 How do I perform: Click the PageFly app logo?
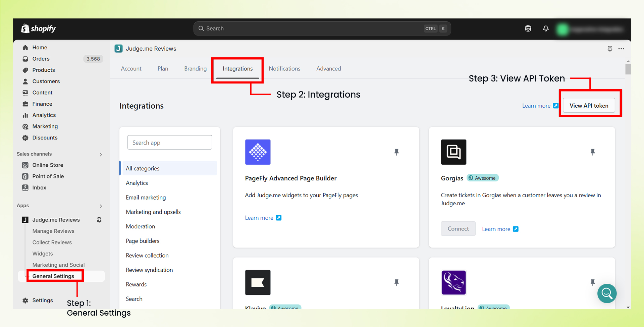tap(258, 152)
